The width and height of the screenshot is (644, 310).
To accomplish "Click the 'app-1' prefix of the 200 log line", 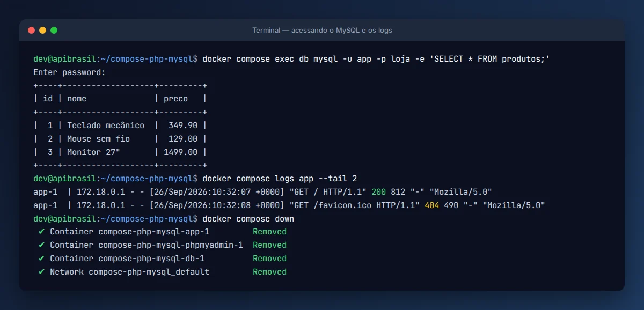I will (x=45, y=192).
